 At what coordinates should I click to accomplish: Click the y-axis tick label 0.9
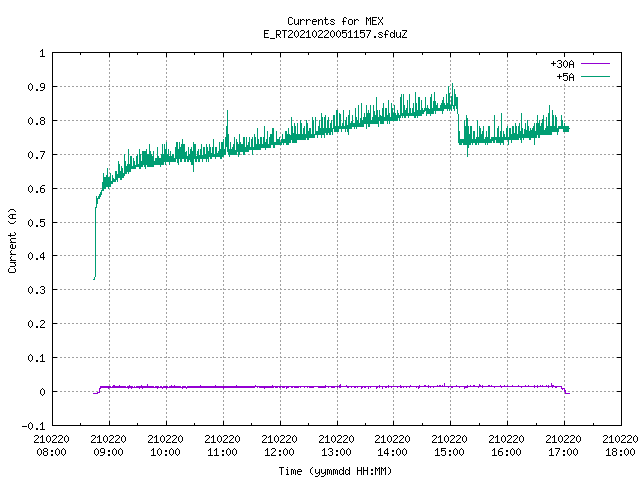click(36, 87)
